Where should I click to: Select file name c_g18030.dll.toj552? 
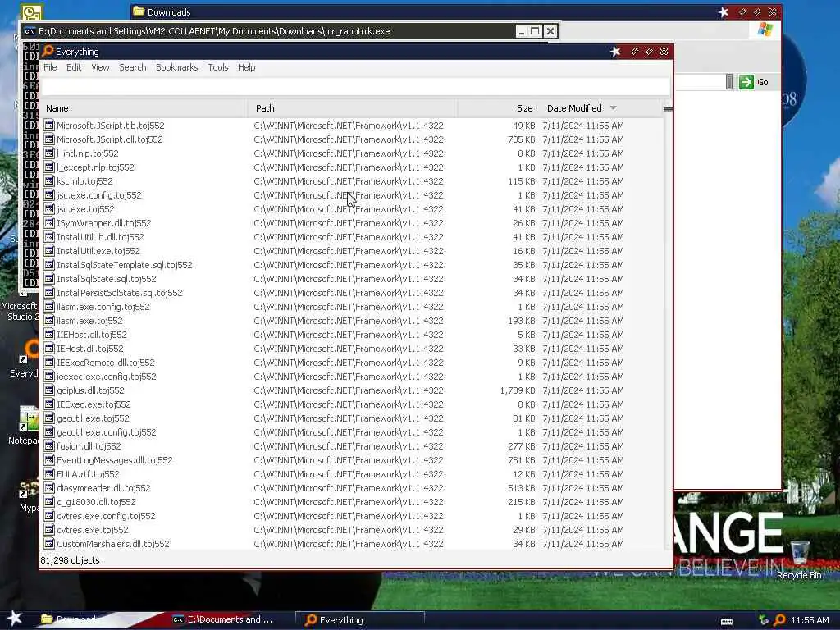click(x=97, y=502)
